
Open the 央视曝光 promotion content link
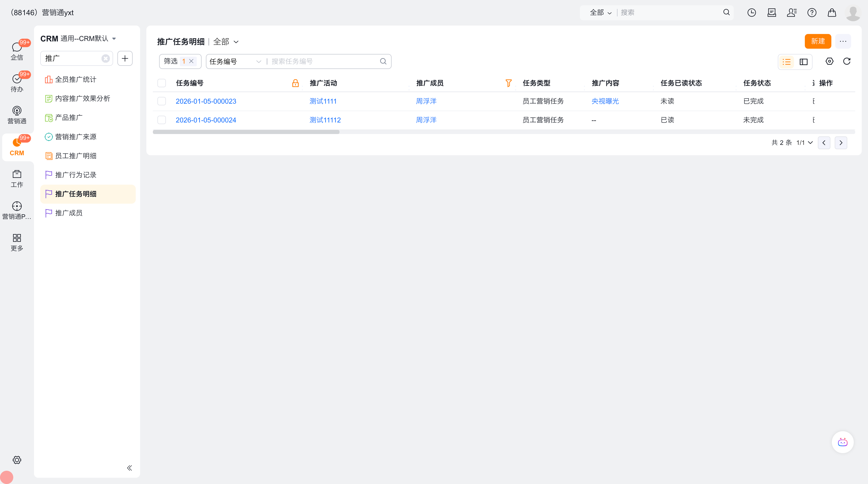(605, 101)
